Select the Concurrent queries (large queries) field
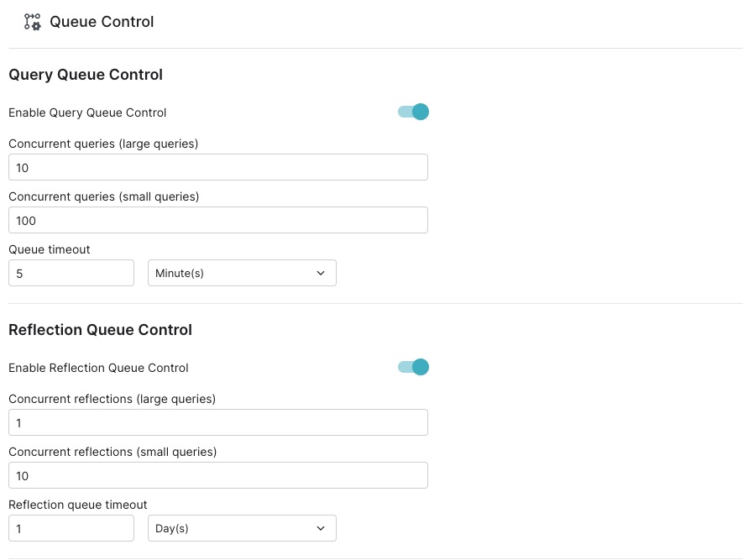Image resolution: width=743 pixels, height=560 pixels. pos(218,167)
